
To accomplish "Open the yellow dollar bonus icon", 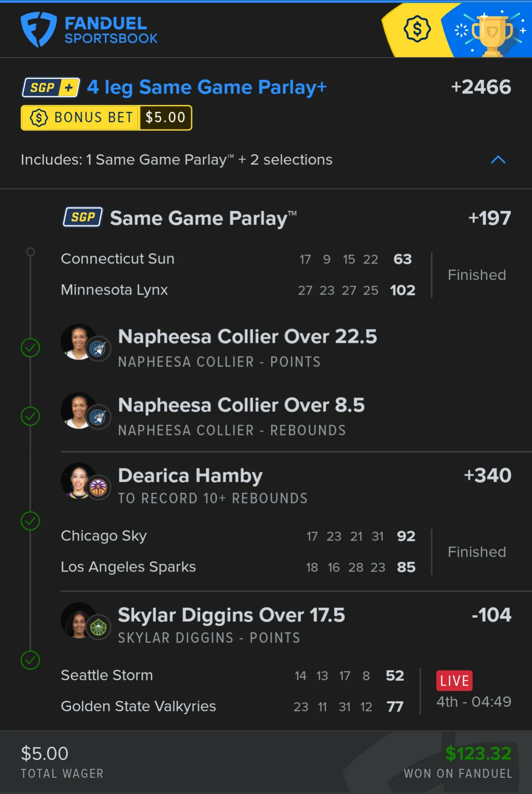I will [417, 29].
